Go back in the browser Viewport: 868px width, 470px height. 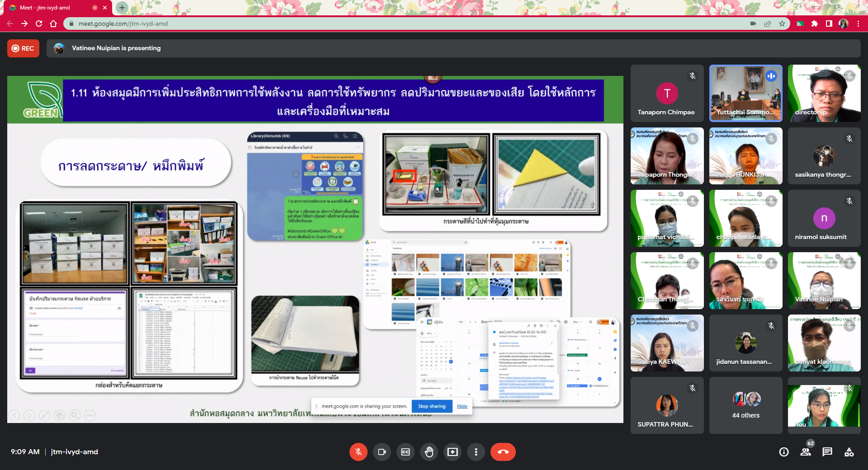pos(10,23)
